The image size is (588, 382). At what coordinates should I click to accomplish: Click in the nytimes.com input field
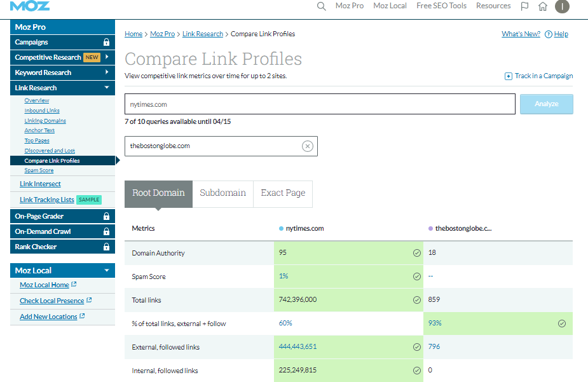click(320, 104)
